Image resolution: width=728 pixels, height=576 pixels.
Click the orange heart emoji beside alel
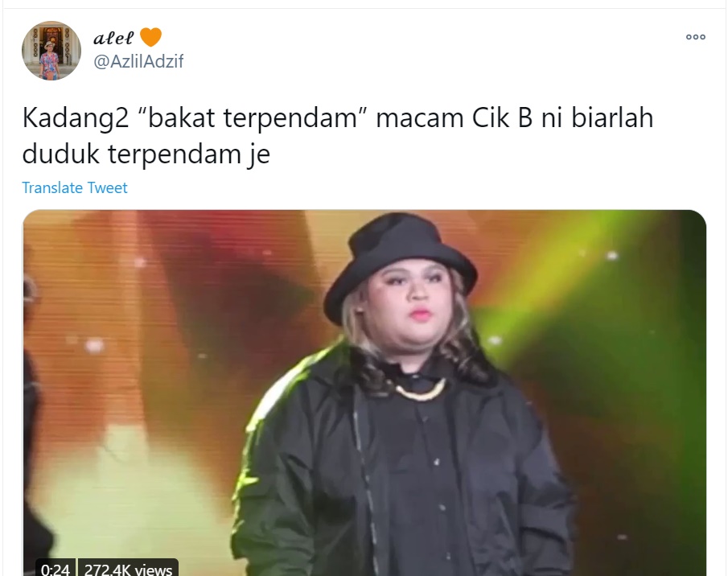[151, 37]
